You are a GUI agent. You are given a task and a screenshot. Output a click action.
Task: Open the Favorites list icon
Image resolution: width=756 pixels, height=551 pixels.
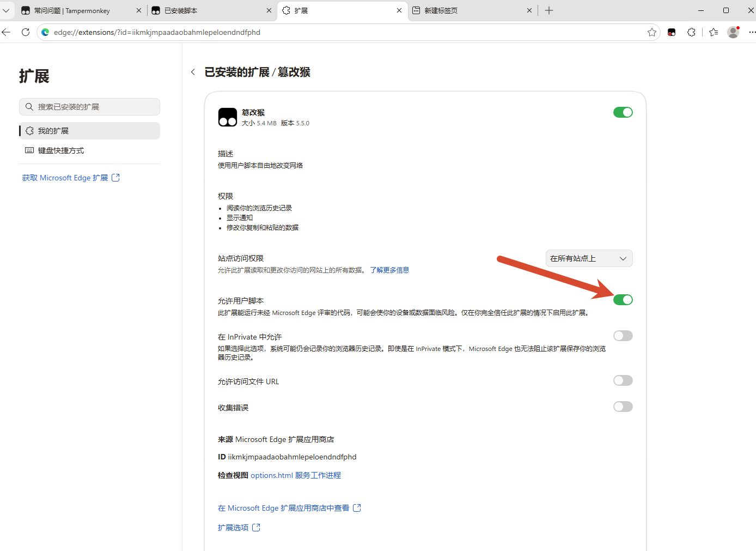click(714, 32)
